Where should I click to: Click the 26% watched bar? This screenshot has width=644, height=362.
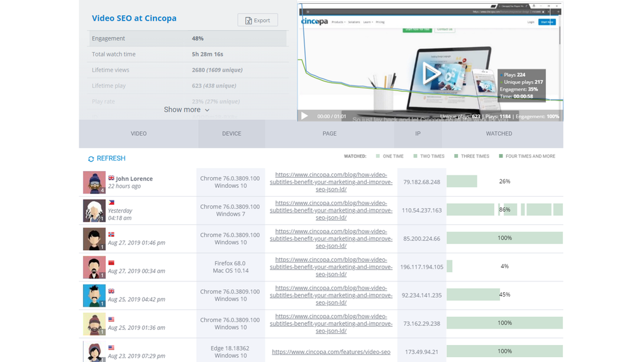coord(462,181)
